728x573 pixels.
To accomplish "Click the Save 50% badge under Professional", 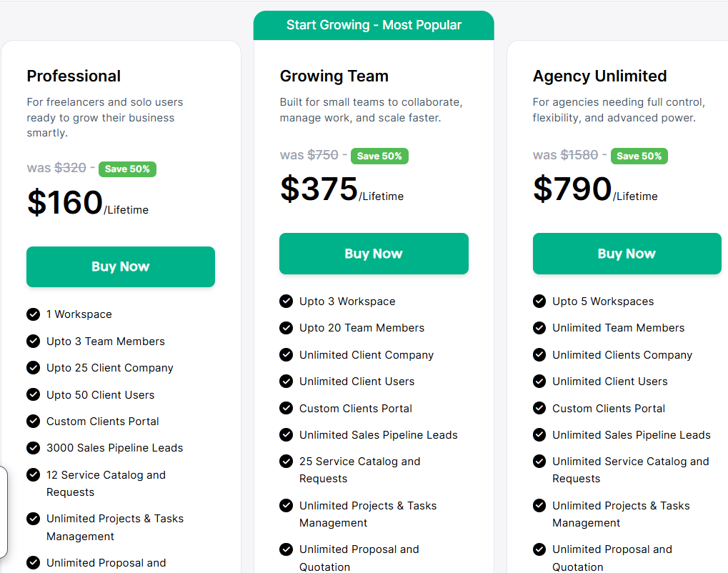I will 127,169.
